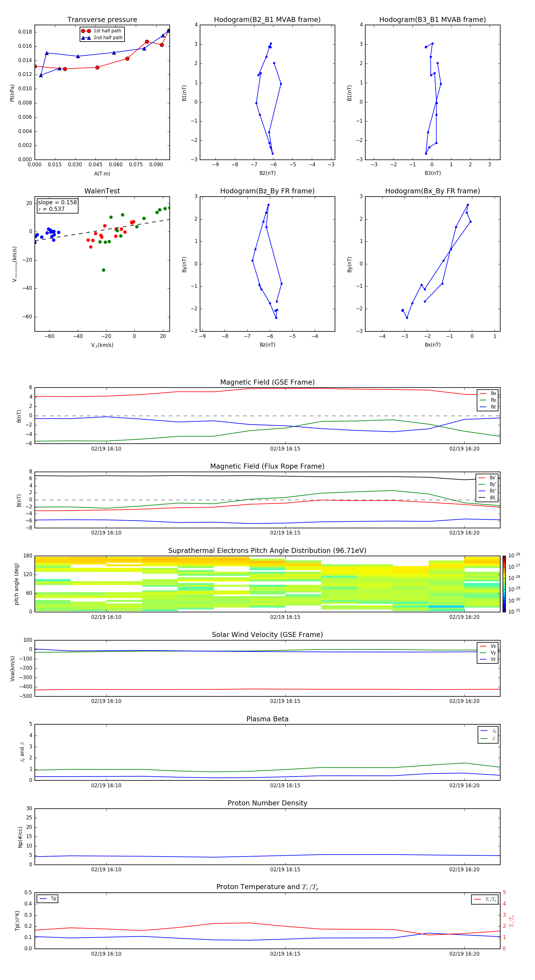Click the red circle marker beside "1st half path"
Image resolution: width=535 pixels, height=980 pixels.
coord(86,31)
